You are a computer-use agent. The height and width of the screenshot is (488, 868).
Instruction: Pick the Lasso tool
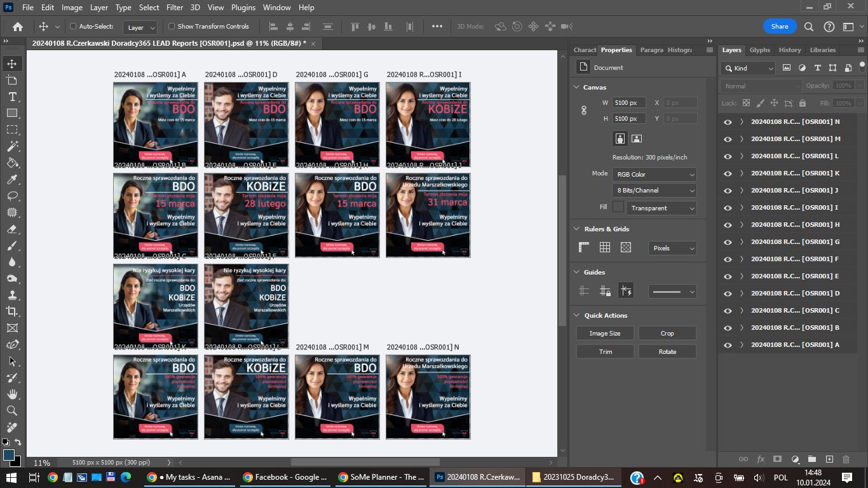click(12, 196)
